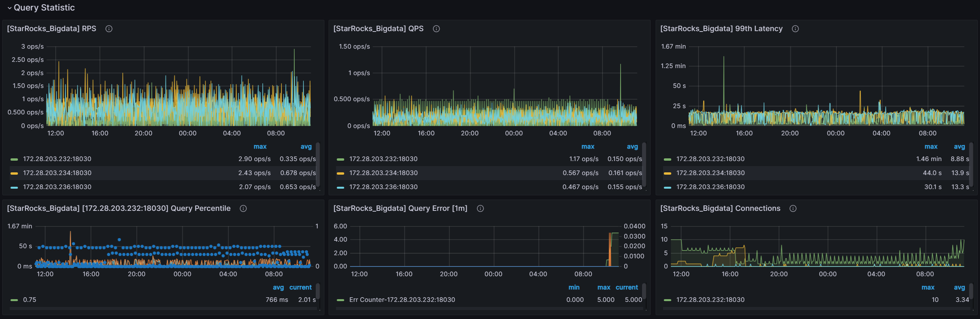Toggle 172.28.203.232:18030 series in QPS legend
Image resolution: width=980 pixels, height=319 pixels.
pos(384,159)
